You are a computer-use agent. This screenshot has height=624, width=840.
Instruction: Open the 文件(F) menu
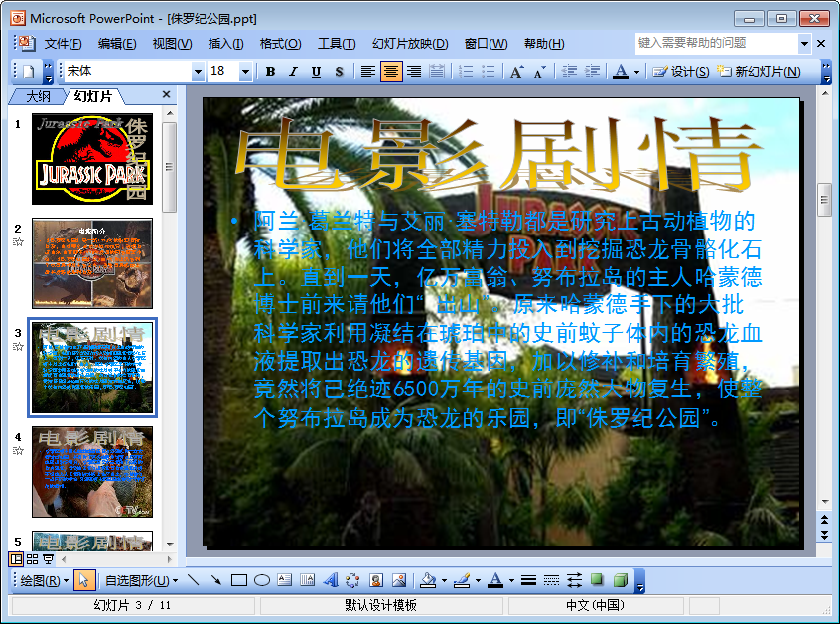(x=63, y=44)
